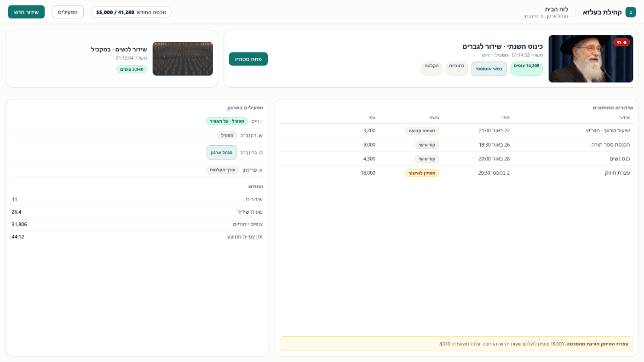Open the מפעילים operators button
Image resolution: width=644 pixels, height=362 pixels.
tap(68, 12)
